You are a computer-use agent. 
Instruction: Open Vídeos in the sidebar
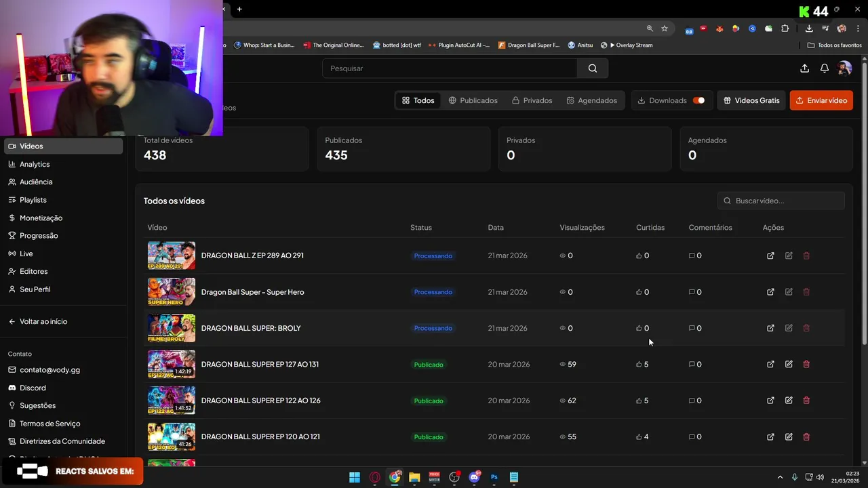point(64,146)
